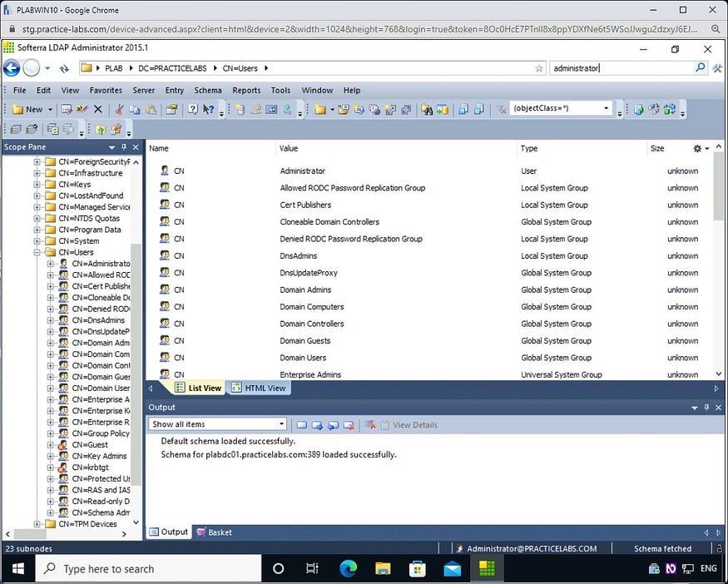Open Task View from the taskbar
The height and width of the screenshot is (584, 728).
point(312,569)
